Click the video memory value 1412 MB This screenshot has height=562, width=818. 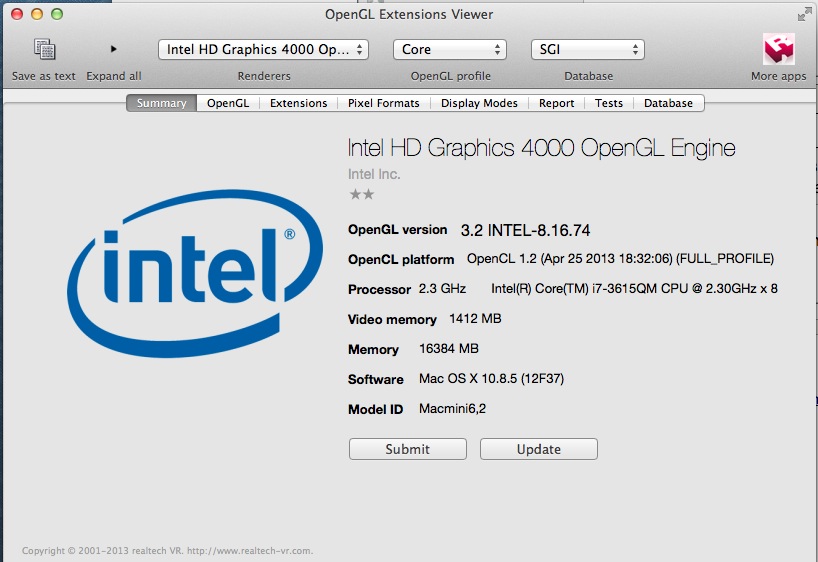(x=475, y=319)
